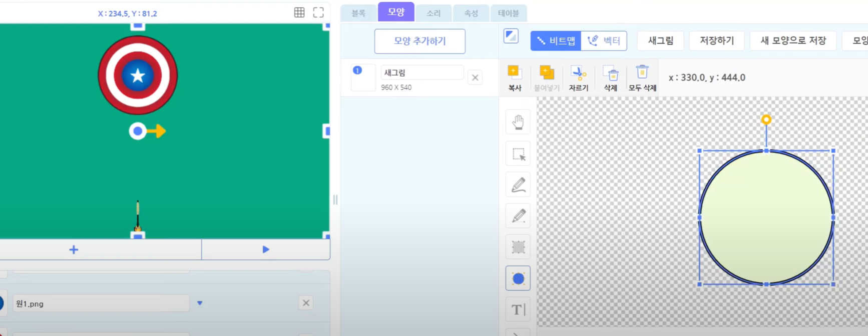Click the yellow direction arrow on stage

pos(157,131)
